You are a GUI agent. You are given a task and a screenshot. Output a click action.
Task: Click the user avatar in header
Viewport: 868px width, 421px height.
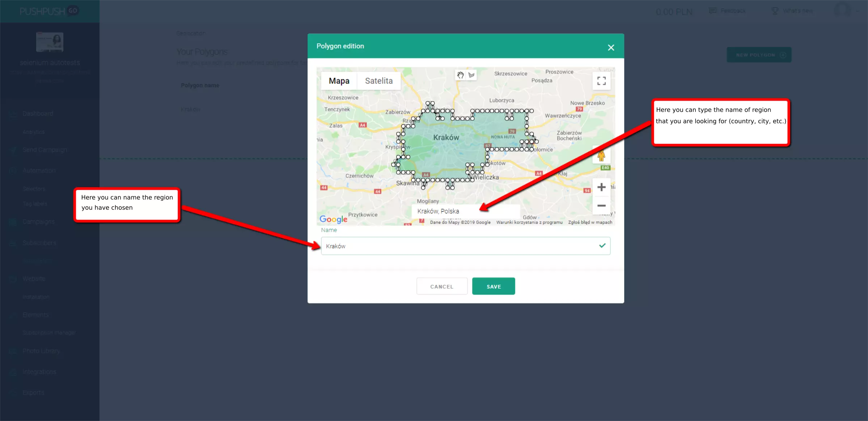tap(843, 10)
